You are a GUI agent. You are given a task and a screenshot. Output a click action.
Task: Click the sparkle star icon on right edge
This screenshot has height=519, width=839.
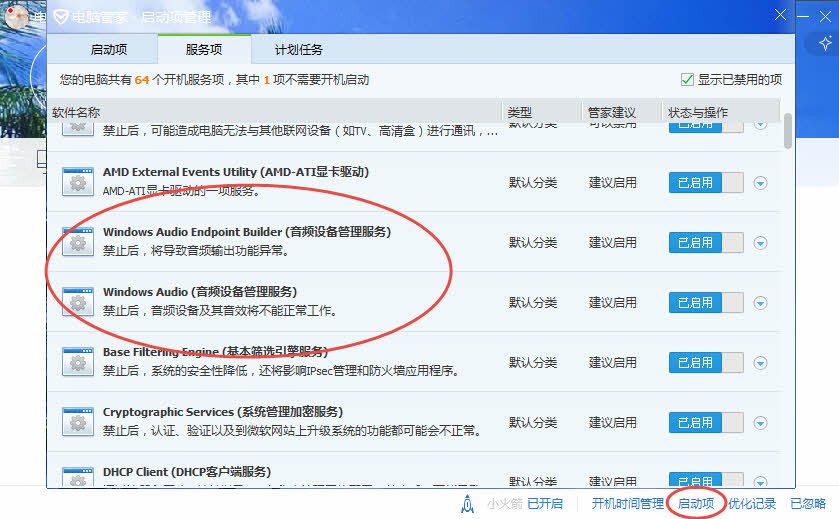coord(825,43)
